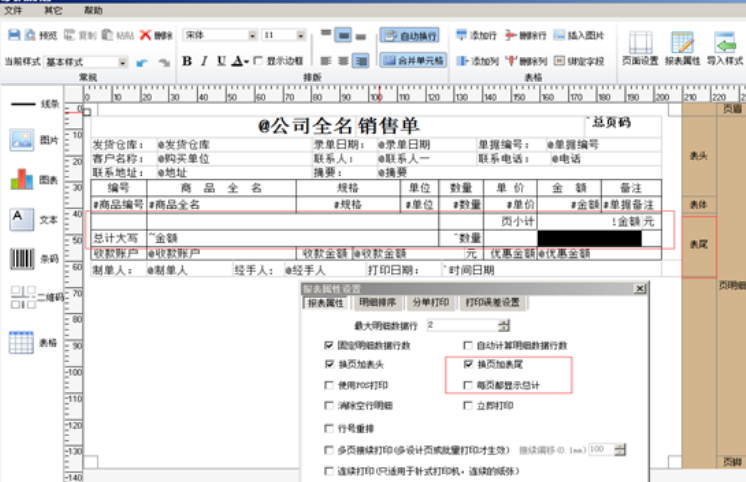This screenshot has width=746, height=482.
Task: Select the 文本 text tool
Action: click(22, 218)
